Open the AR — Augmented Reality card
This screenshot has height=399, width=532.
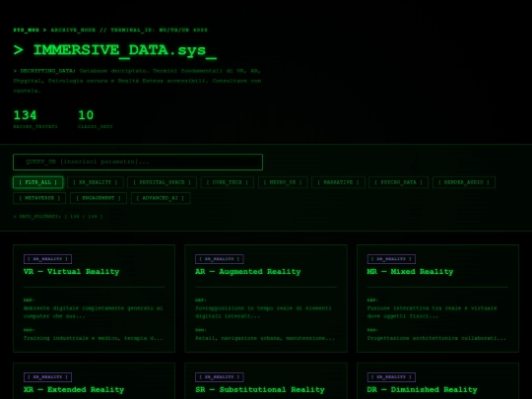coord(266,299)
